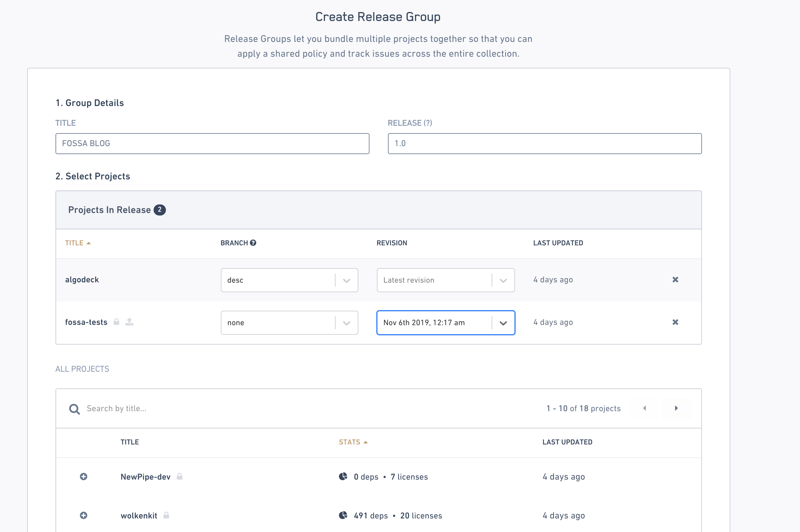Viewport: 800px width, 532px height.
Task: Add NewPipe-dev project with plus icon
Action: [84, 477]
